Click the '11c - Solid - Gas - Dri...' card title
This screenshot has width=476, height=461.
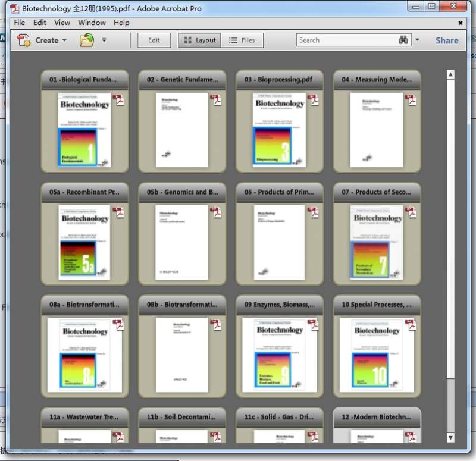278,417
